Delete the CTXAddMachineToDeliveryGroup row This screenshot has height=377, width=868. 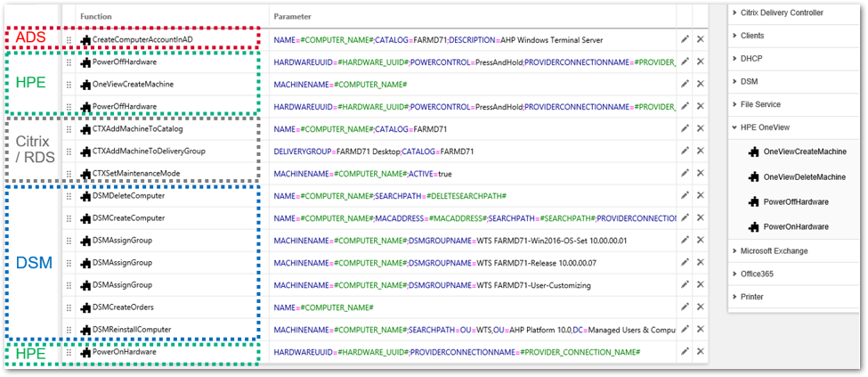pos(701,151)
